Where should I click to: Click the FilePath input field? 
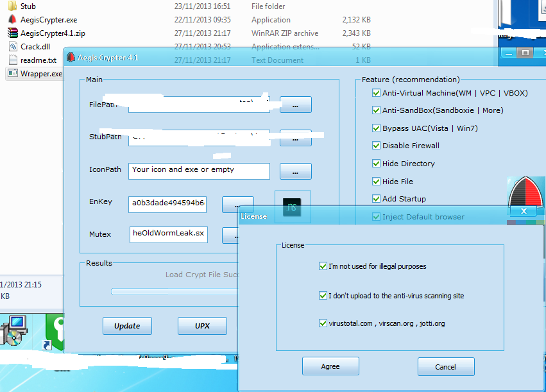click(x=199, y=105)
